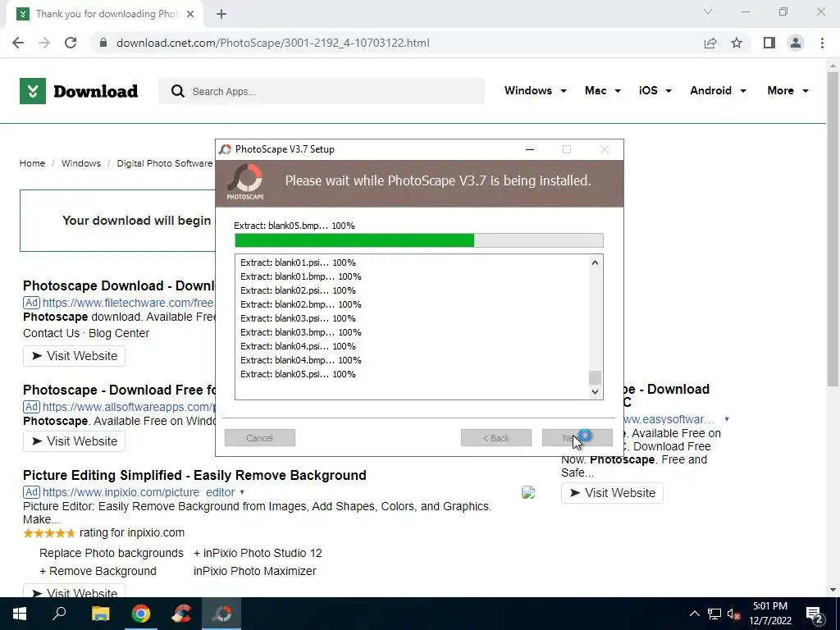
Task: Click the share page icon
Action: tap(710, 43)
